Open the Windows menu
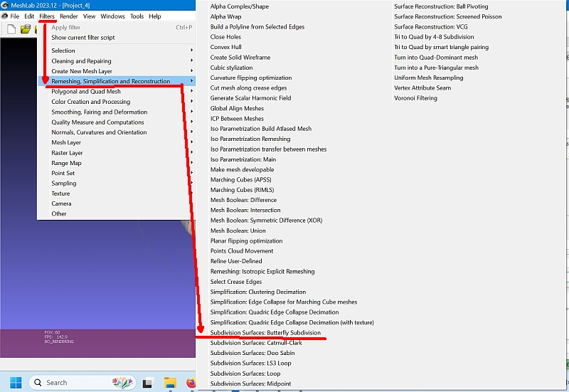The height and width of the screenshot is (392, 569). 112,16
